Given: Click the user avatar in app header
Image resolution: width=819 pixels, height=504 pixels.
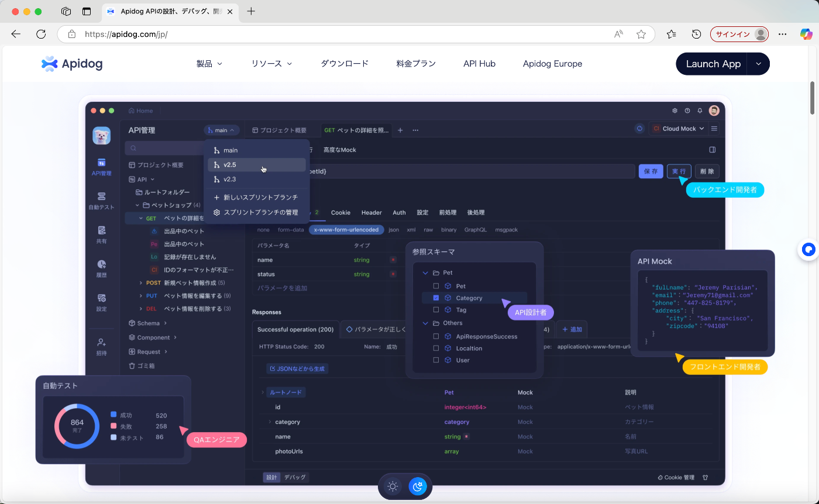Looking at the screenshot, I should 714,111.
